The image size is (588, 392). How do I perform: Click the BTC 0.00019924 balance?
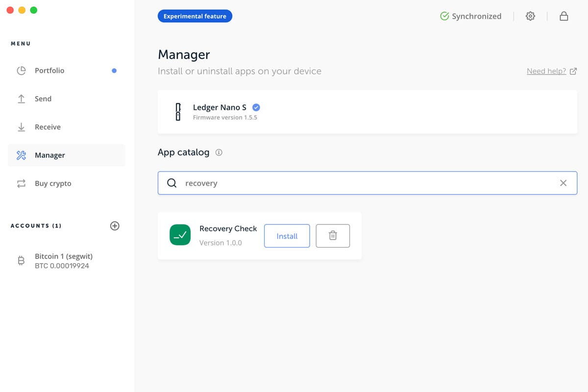(62, 266)
